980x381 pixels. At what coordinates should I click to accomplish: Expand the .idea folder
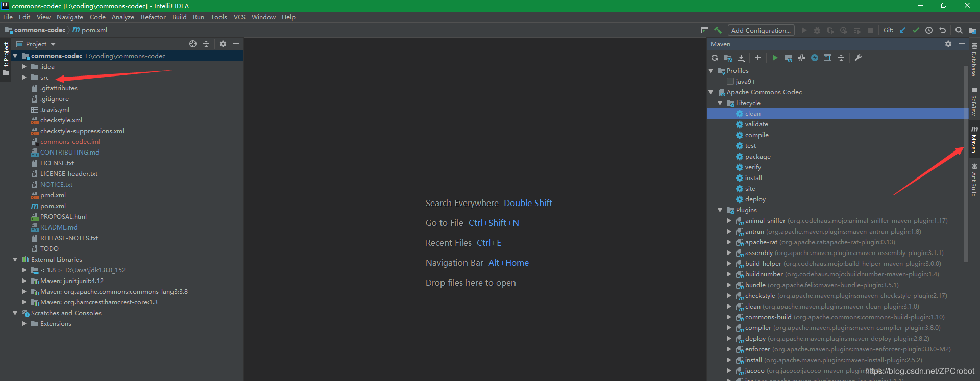tap(24, 67)
